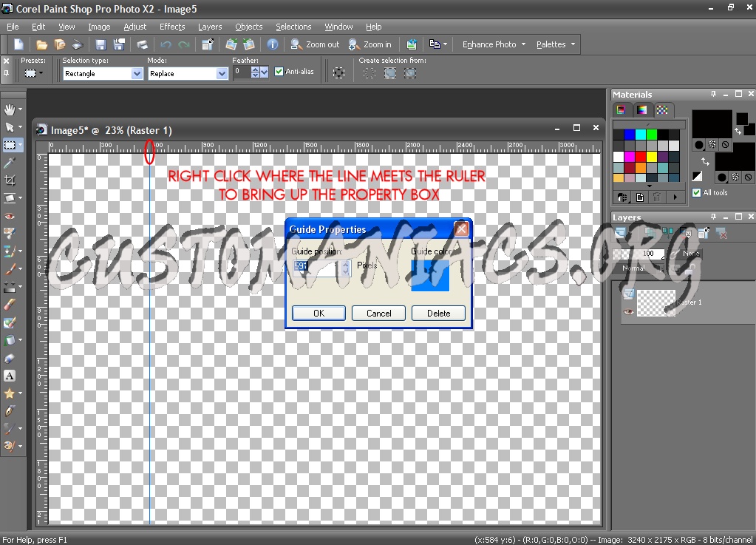Click the blue Guide color swatch

[x=430, y=275]
